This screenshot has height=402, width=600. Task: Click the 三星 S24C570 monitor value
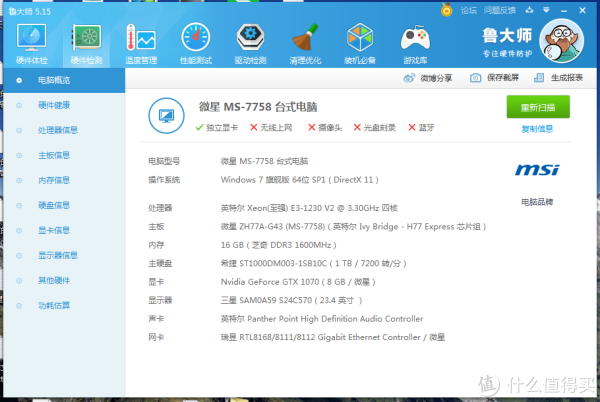291,300
